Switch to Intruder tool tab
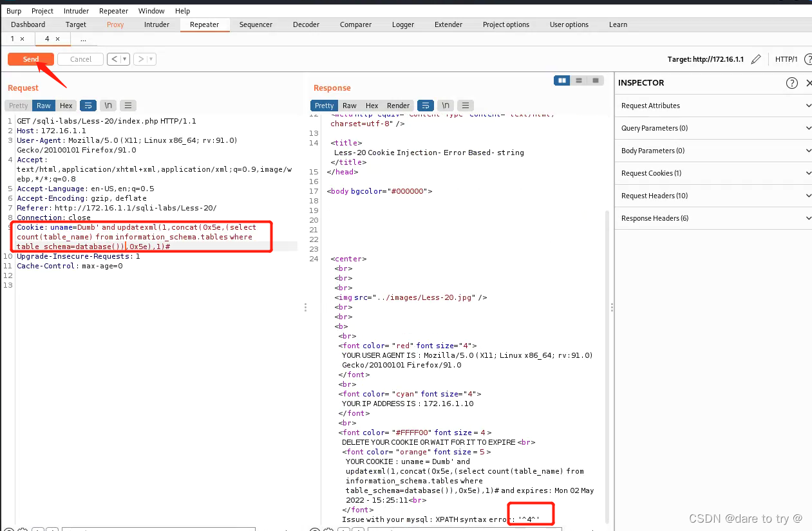 (x=156, y=24)
